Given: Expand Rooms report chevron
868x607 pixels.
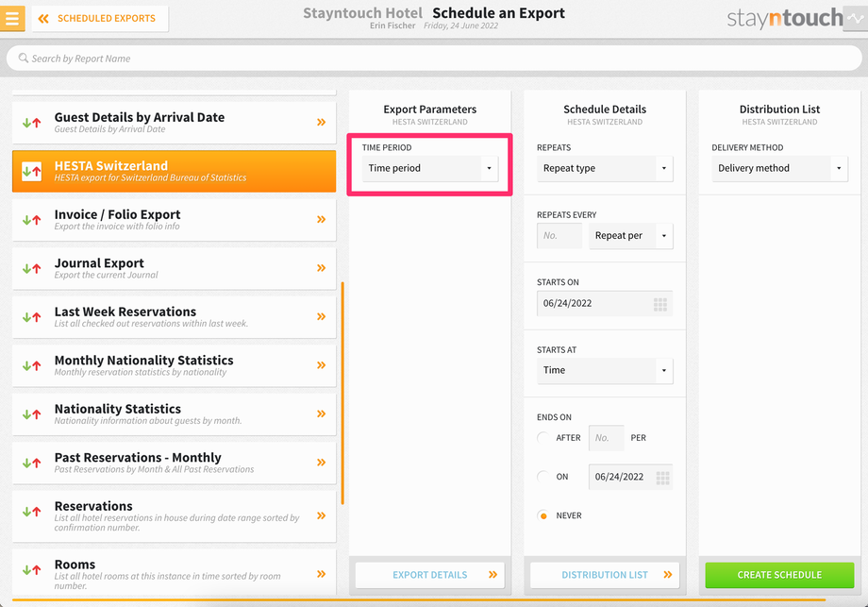Looking at the screenshot, I should pos(321,574).
